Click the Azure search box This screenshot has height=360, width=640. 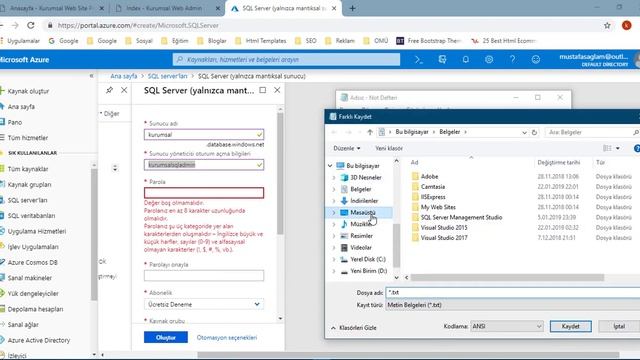tap(286, 60)
